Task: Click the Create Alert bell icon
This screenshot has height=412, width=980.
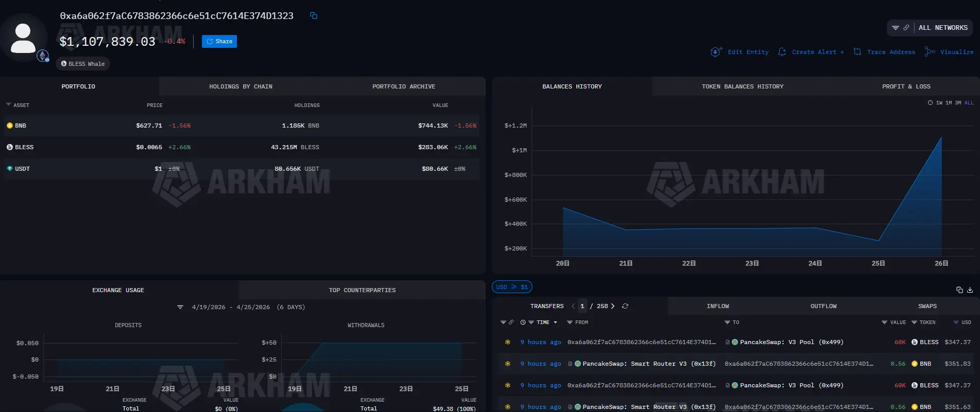Action: [x=782, y=52]
